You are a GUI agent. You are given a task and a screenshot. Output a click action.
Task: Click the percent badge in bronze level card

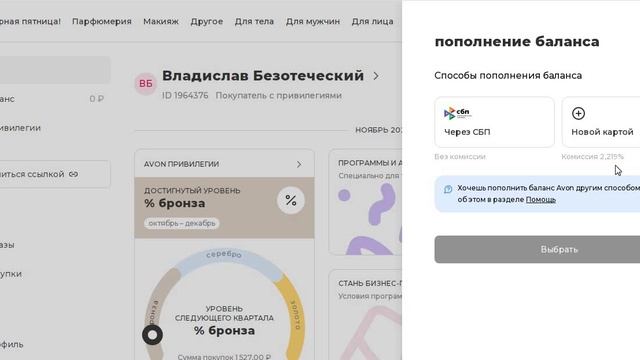[291, 200]
